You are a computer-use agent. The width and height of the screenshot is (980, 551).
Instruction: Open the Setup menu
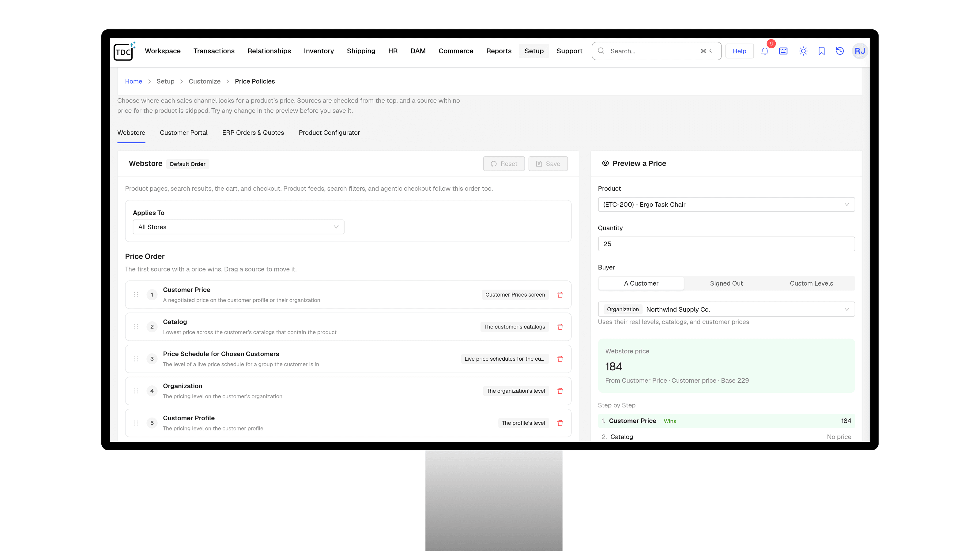click(x=534, y=51)
